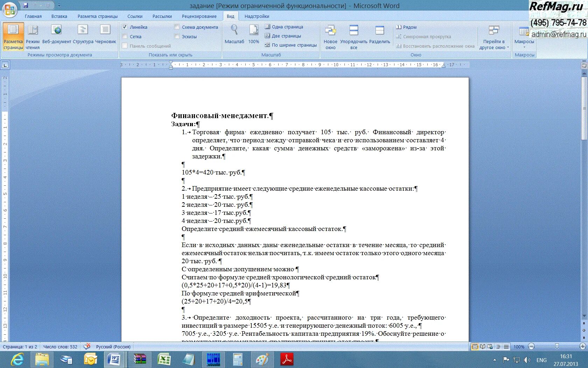Open the Разметка страницы ribbon tab
This screenshot has width=588, height=368.
coord(98,16)
